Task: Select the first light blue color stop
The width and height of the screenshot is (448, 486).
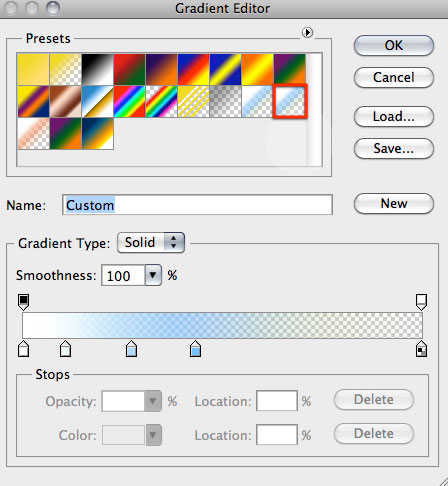Action: click(132, 349)
